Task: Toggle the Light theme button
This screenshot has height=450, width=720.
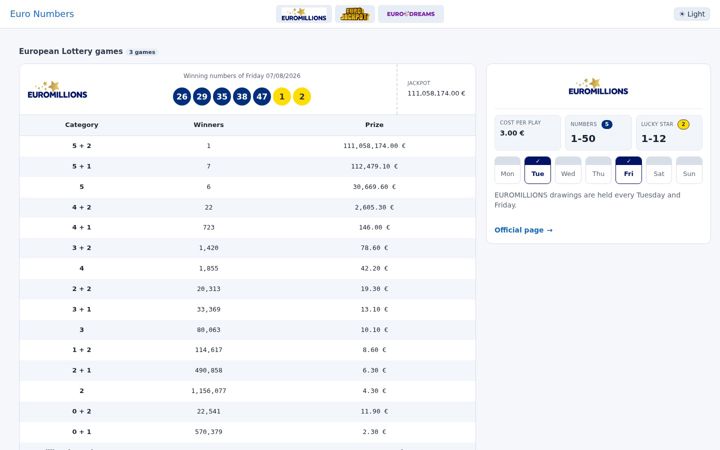Action: point(692,14)
